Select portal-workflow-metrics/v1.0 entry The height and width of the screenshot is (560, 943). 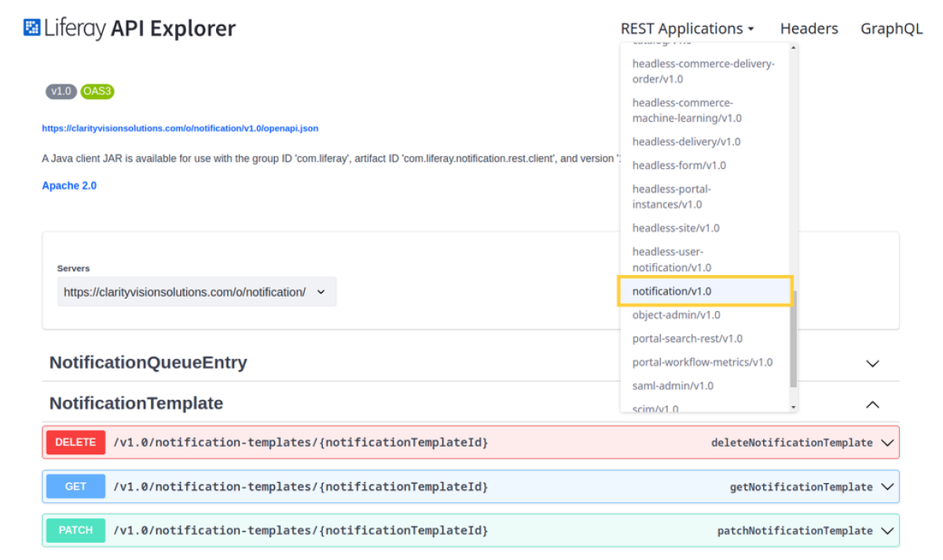(704, 362)
